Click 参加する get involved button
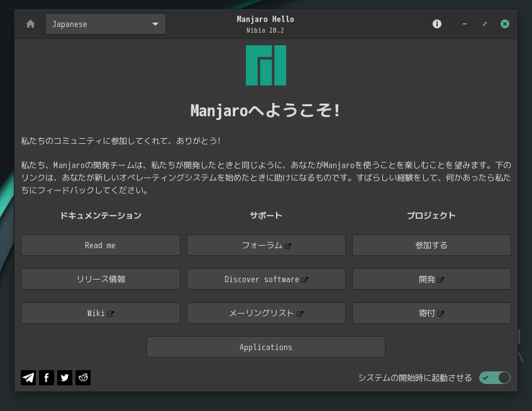532x411 pixels. 431,245
